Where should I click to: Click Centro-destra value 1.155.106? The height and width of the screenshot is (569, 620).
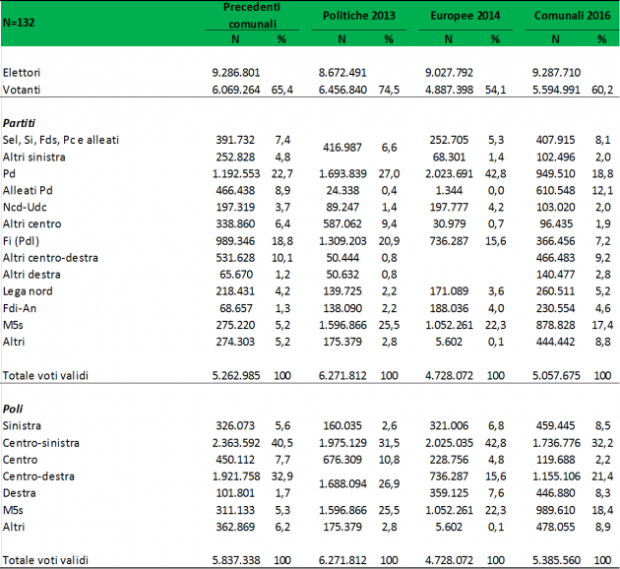pyautogui.click(x=556, y=476)
